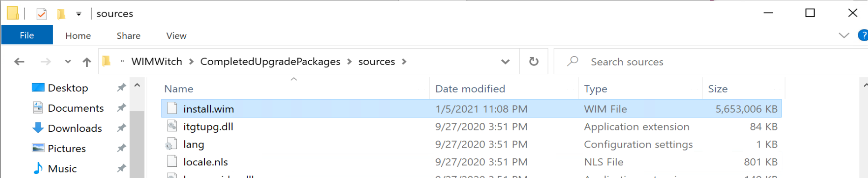This screenshot has width=868, height=178.
Task: Click the Properties quick access icon
Action: (42, 14)
